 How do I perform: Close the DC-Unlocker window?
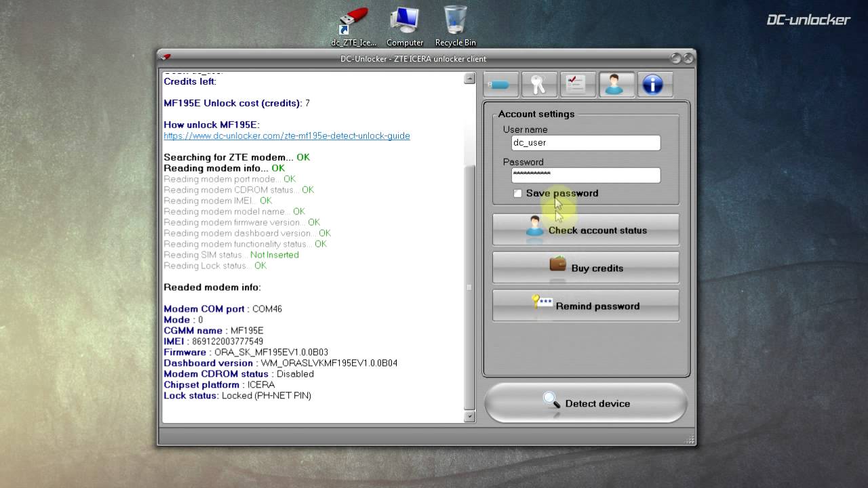688,59
